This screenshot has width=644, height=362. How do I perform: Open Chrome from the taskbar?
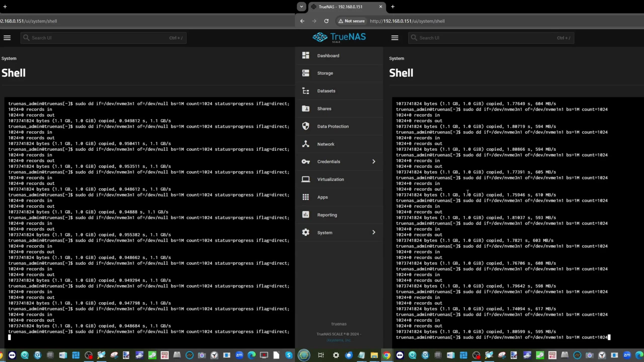(387, 355)
